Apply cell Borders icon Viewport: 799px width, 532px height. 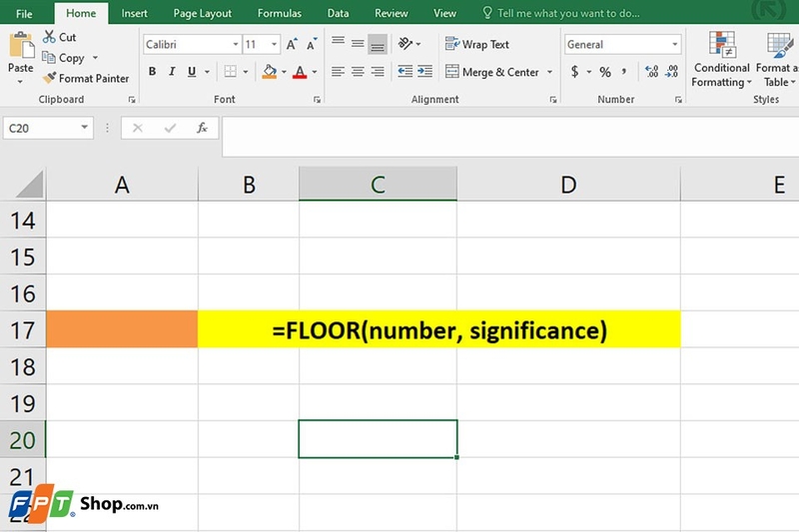(231, 72)
